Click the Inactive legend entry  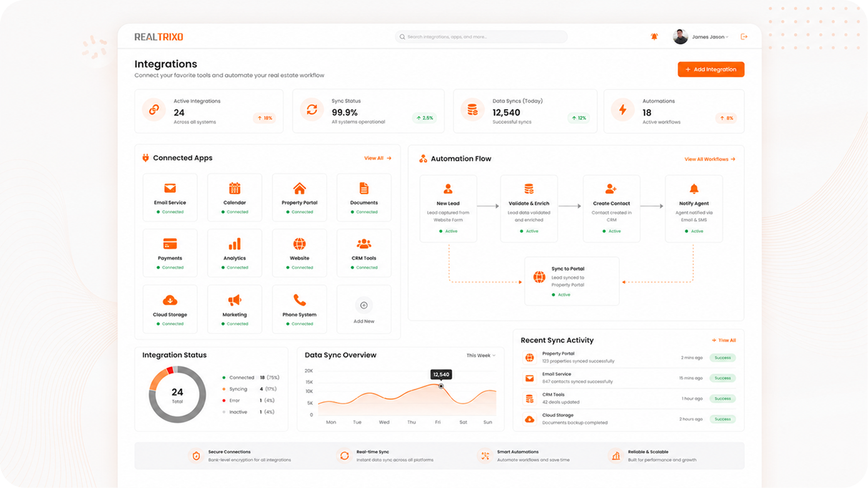coord(249,412)
